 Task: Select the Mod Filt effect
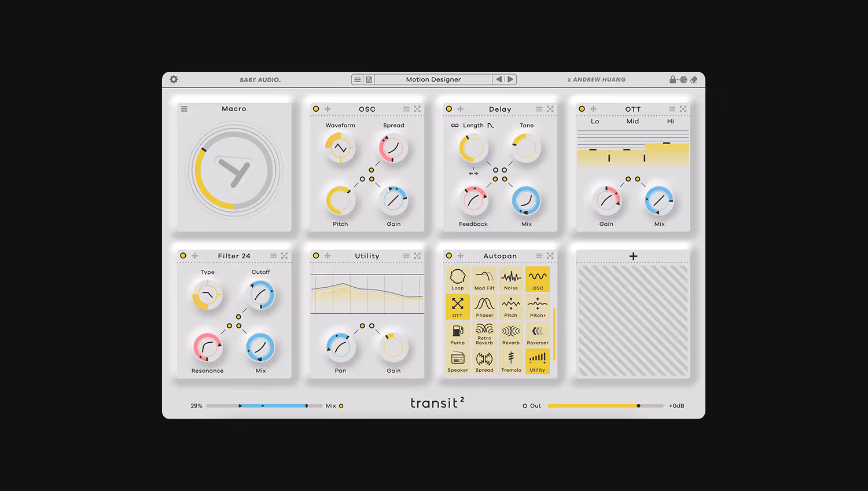[484, 279]
